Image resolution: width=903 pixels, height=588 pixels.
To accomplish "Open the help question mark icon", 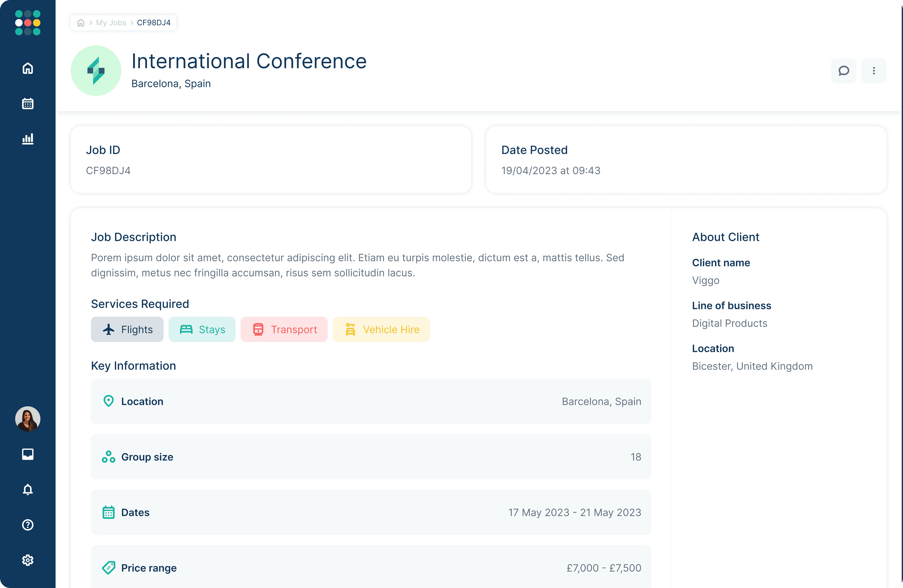I will point(28,525).
